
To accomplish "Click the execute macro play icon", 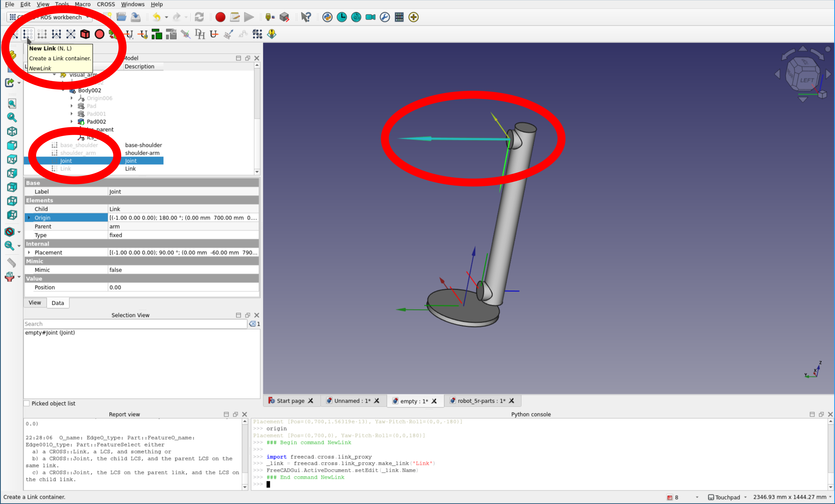I will click(x=249, y=17).
